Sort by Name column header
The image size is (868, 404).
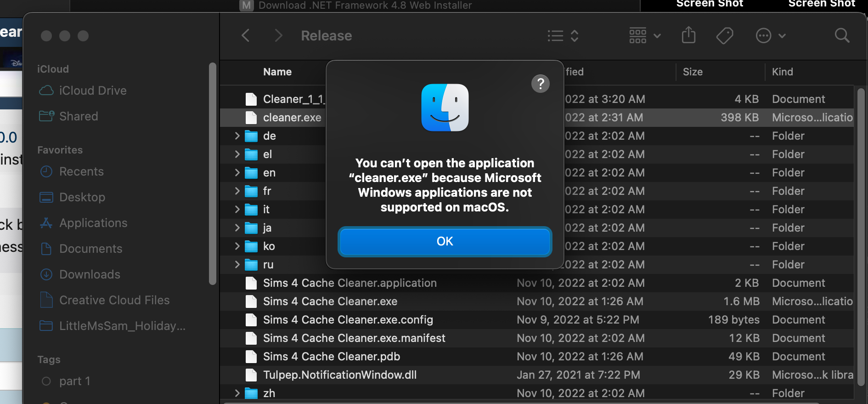(277, 72)
